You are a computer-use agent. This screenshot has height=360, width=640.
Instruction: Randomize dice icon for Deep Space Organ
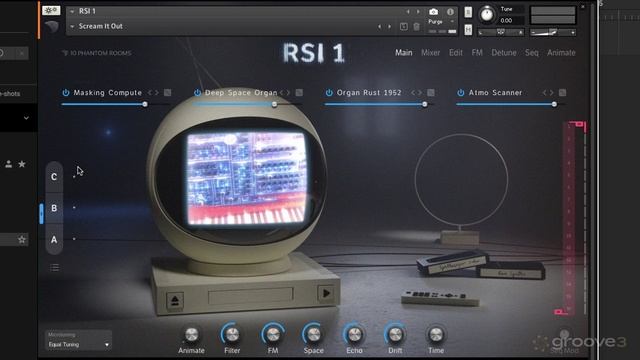click(299, 93)
